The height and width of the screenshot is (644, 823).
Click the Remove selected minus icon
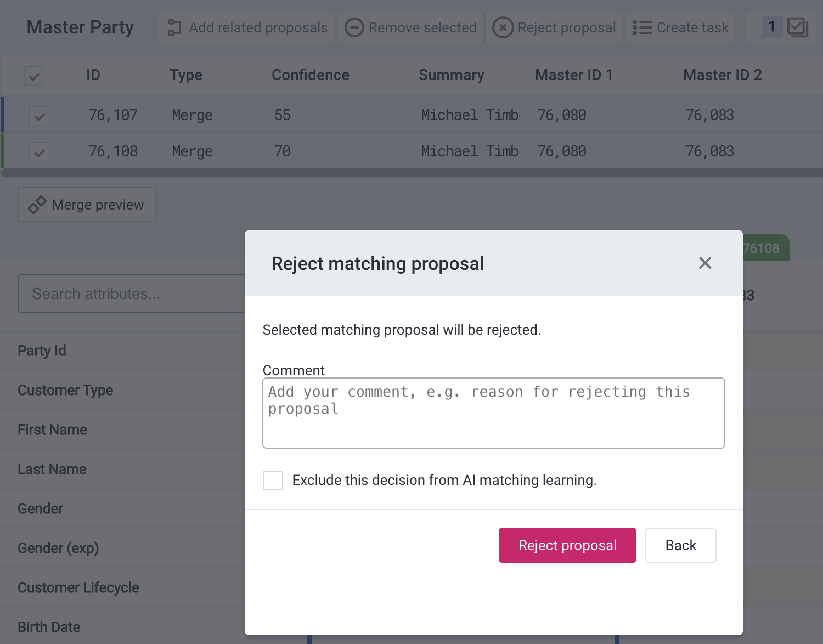(x=354, y=27)
